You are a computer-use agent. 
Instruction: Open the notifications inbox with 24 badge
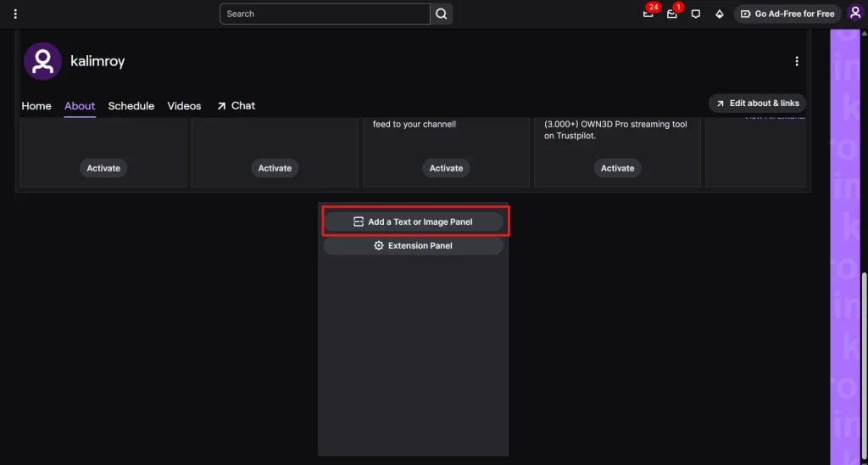[x=648, y=14]
